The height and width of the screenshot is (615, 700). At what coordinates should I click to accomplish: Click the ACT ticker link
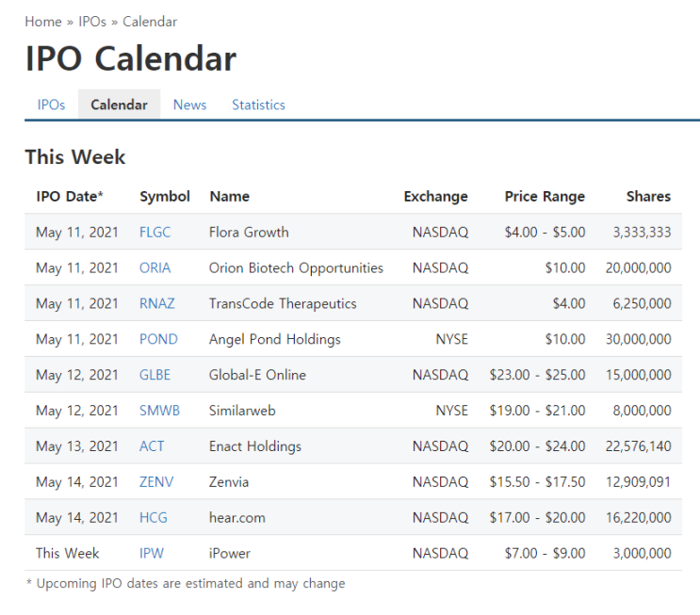tap(152, 446)
